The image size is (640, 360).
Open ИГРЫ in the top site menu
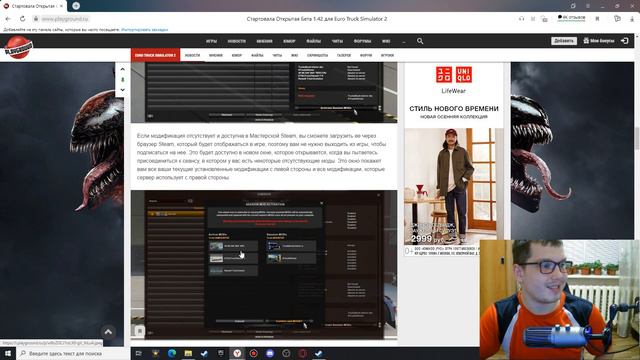point(211,41)
